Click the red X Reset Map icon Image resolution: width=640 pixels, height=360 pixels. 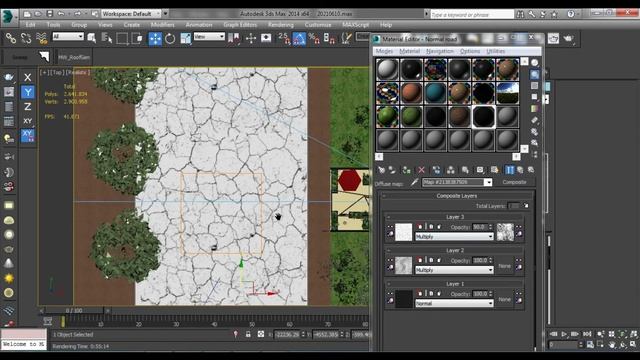(421, 169)
